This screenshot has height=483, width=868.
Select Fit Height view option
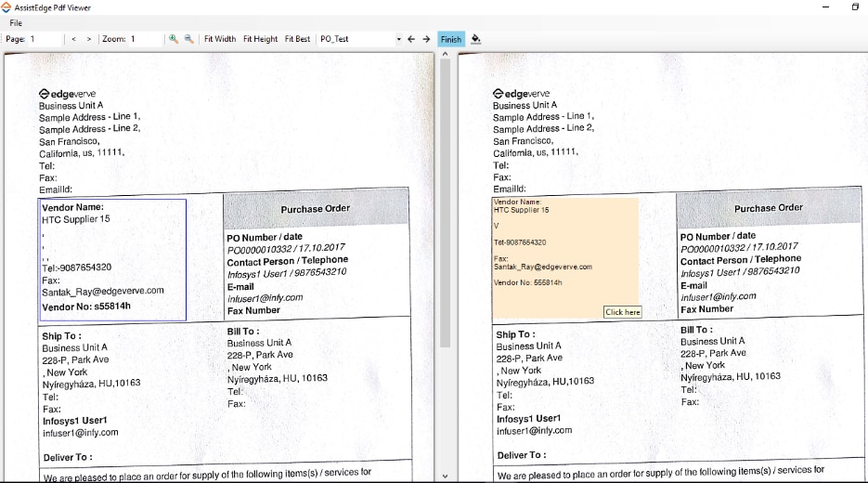click(x=260, y=39)
